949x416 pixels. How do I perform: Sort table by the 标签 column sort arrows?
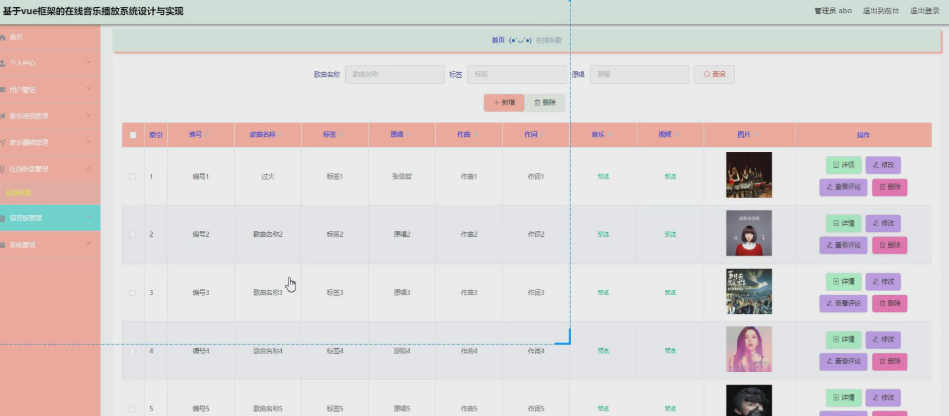pyautogui.click(x=342, y=135)
